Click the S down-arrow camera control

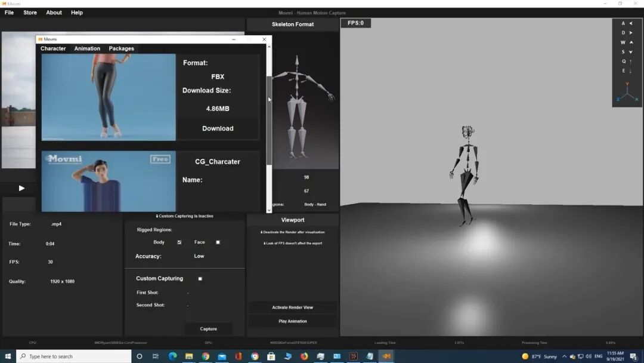pyautogui.click(x=627, y=52)
